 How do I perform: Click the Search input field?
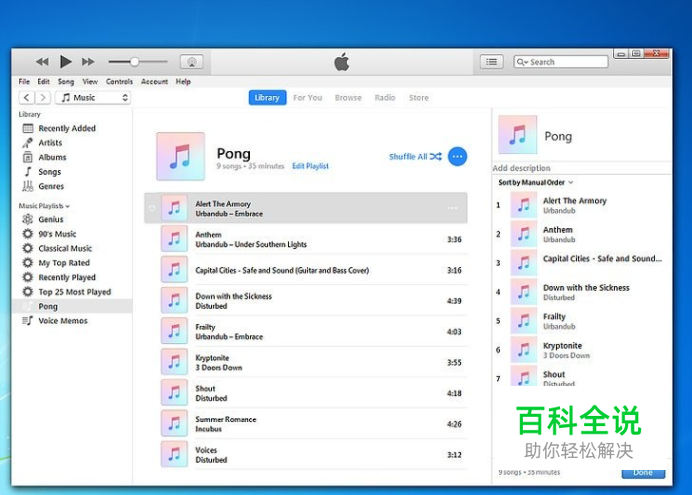click(x=560, y=62)
